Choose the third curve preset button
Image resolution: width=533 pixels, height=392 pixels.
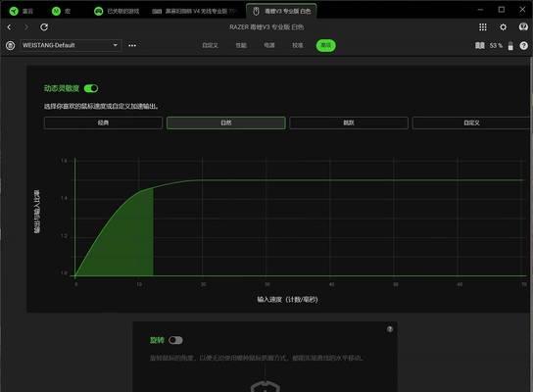tap(349, 122)
